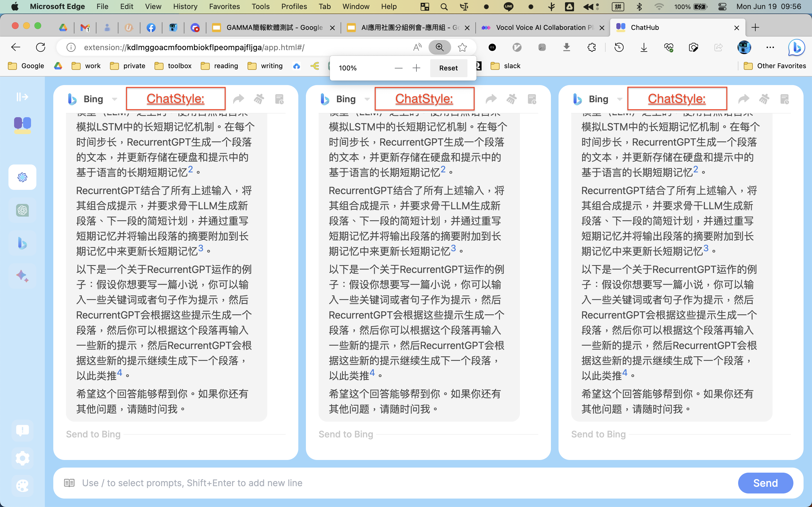Expand the Bing chevron in the middle panel
This screenshot has width=812, height=507.
pos(367,99)
